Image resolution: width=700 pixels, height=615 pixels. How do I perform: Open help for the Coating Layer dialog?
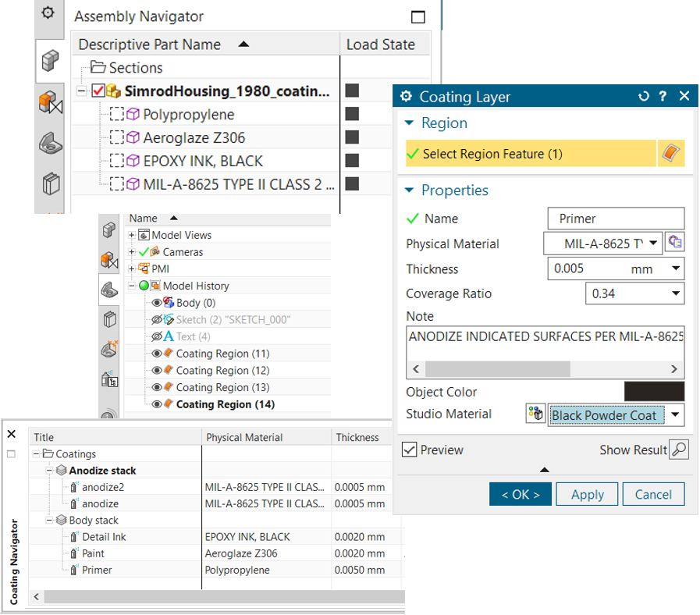click(663, 97)
